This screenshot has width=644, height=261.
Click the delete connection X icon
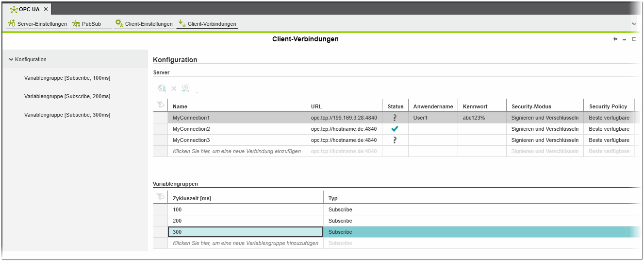174,88
